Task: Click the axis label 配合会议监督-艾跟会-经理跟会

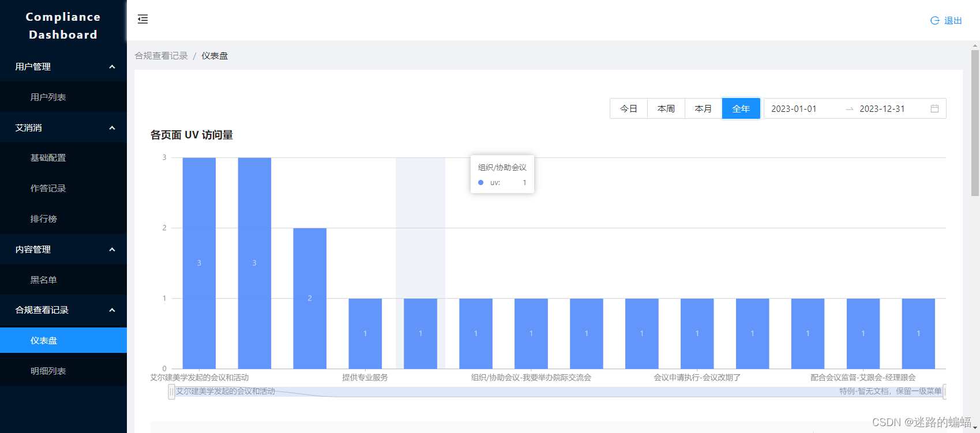Action: tap(863, 378)
